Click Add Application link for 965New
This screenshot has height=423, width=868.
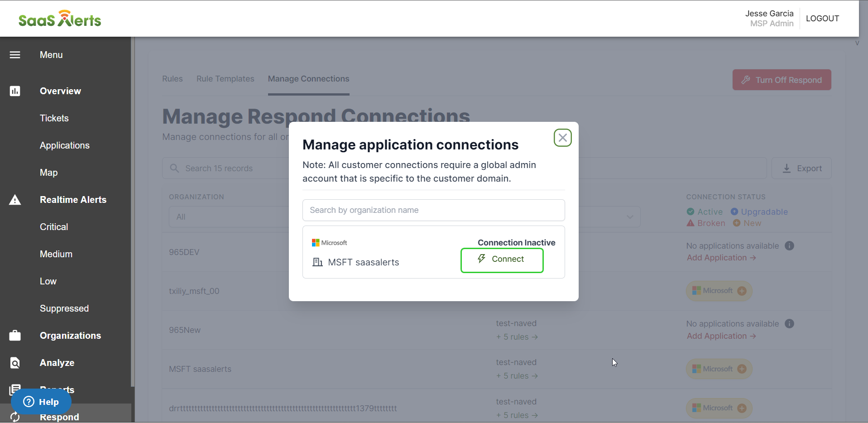point(721,336)
